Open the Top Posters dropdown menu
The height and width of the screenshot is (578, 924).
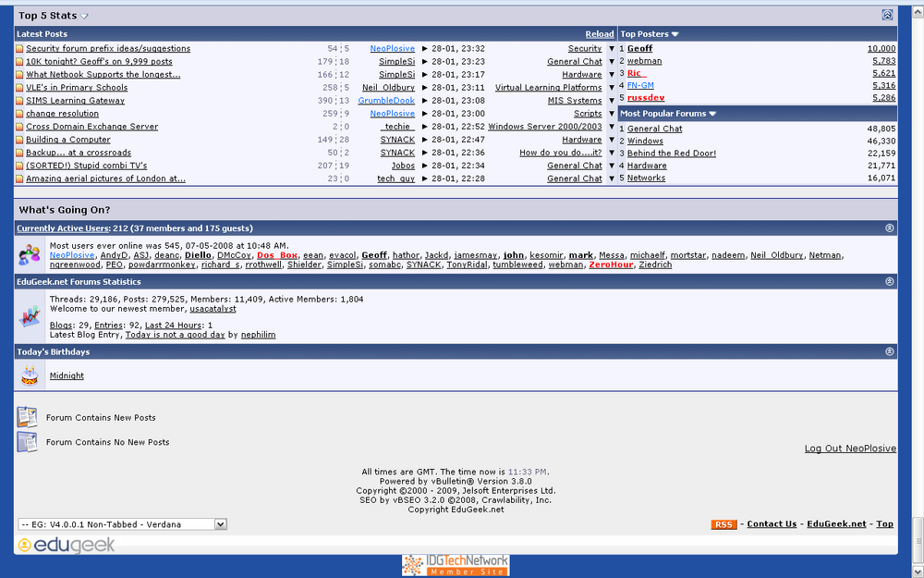click(675, 34)
